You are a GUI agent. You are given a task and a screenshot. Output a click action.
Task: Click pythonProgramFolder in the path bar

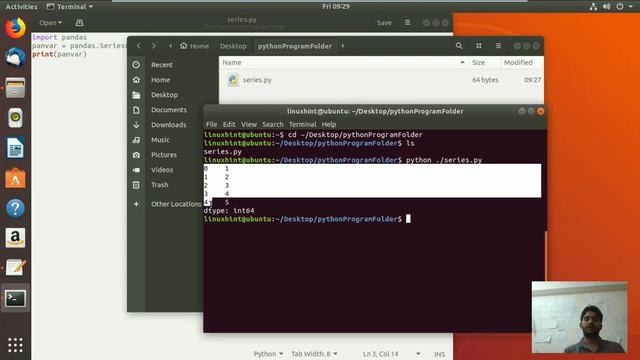point(295,46)
